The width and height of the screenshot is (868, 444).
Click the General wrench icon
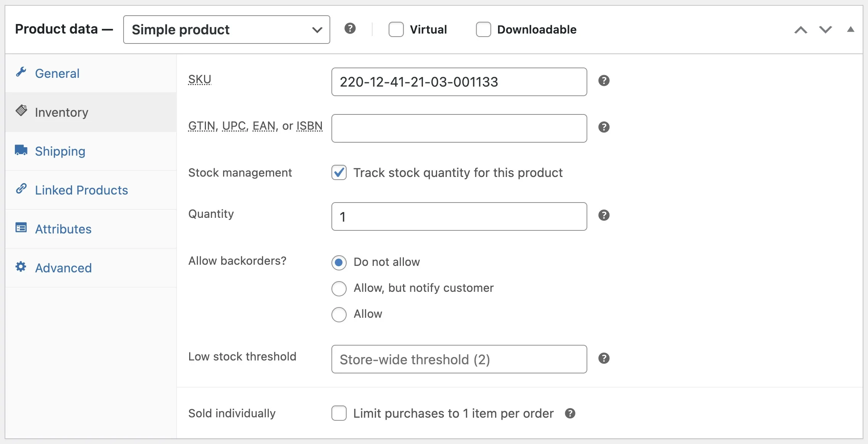click(21, 72)
